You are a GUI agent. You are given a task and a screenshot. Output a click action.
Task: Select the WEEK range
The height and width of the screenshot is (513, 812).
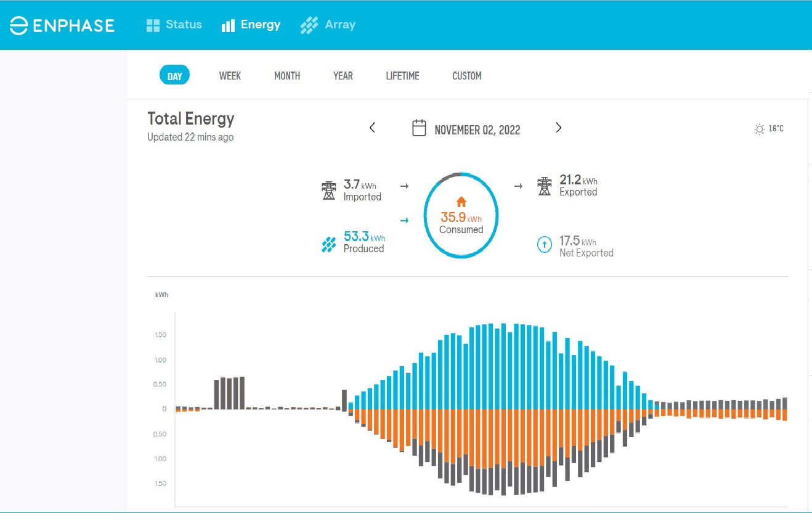(230, 76)
